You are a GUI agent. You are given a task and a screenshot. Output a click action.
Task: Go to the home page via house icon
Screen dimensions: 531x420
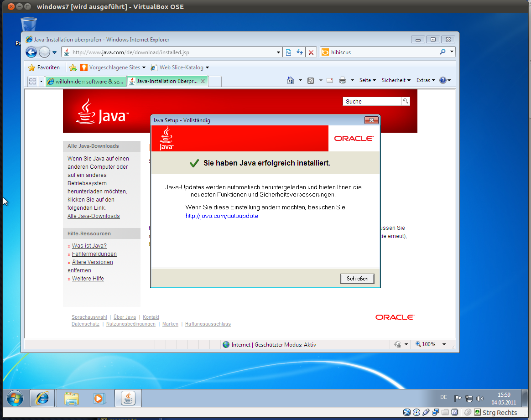pos(291,80)
